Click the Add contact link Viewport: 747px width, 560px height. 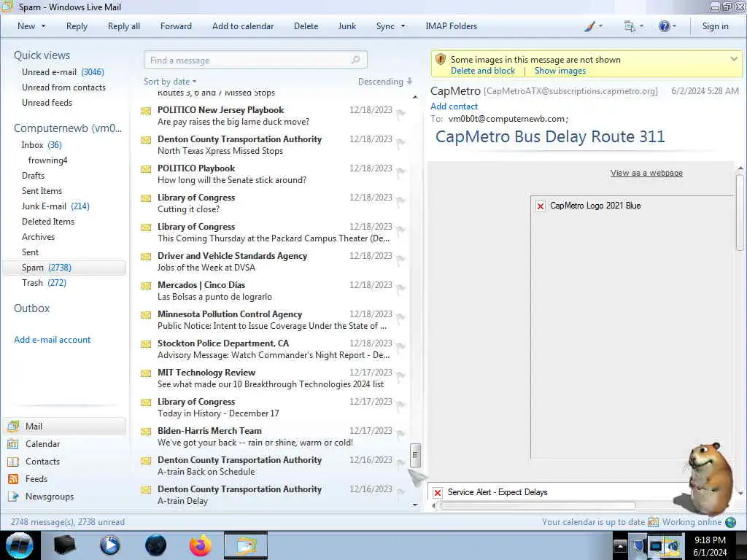454,106
